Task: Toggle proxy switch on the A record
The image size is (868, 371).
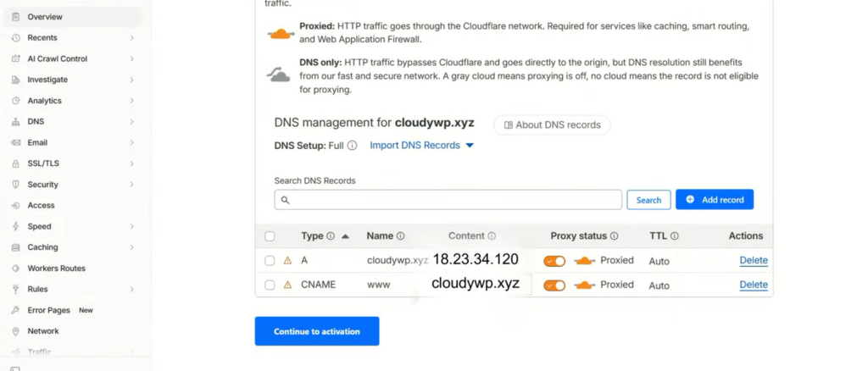Action: (554, 261)
